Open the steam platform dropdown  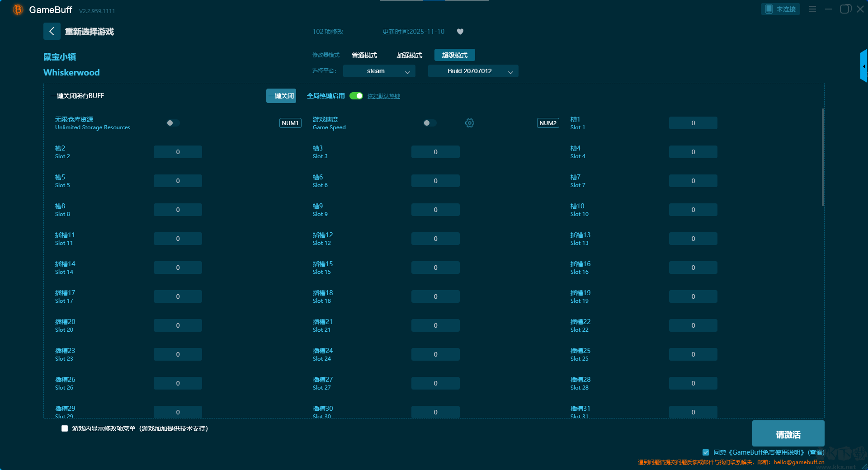click(x=379, y=71)
